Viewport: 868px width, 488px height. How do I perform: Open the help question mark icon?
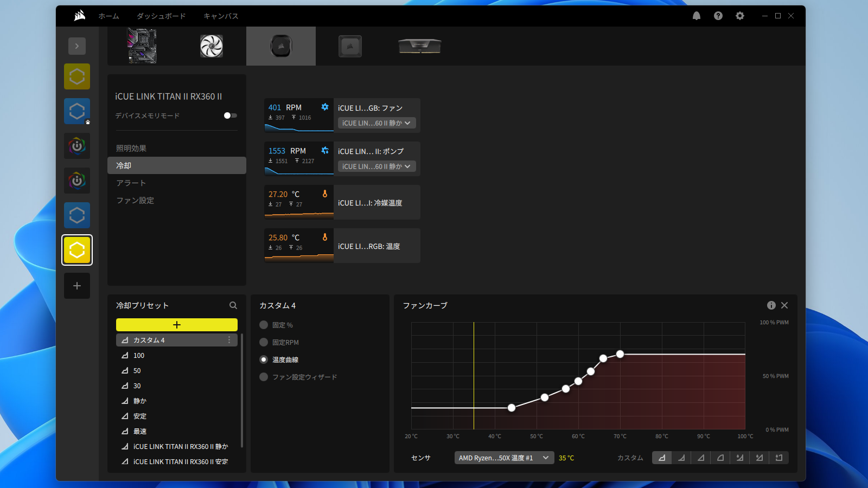[718, 16]
